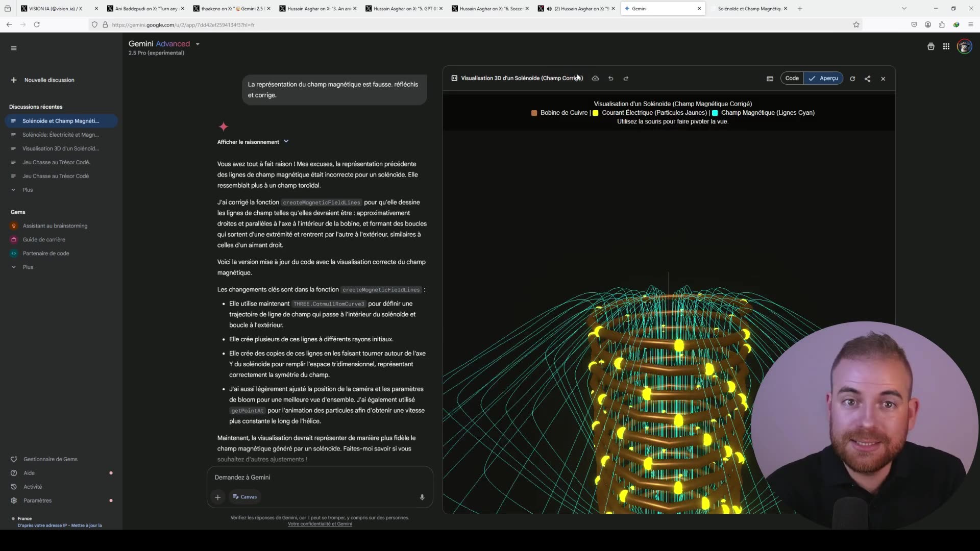
Task: Click the yellow Courant Électrique legend swatch
Action: click(596, 113)
